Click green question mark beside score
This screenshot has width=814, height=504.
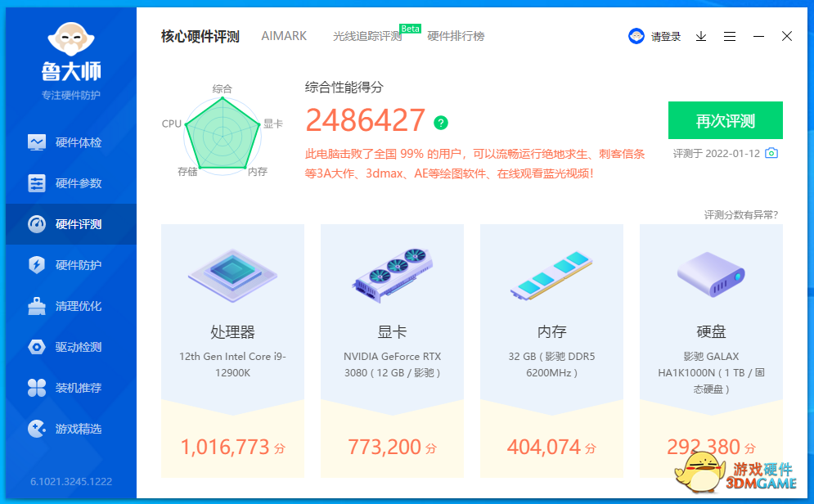point(441,123)
